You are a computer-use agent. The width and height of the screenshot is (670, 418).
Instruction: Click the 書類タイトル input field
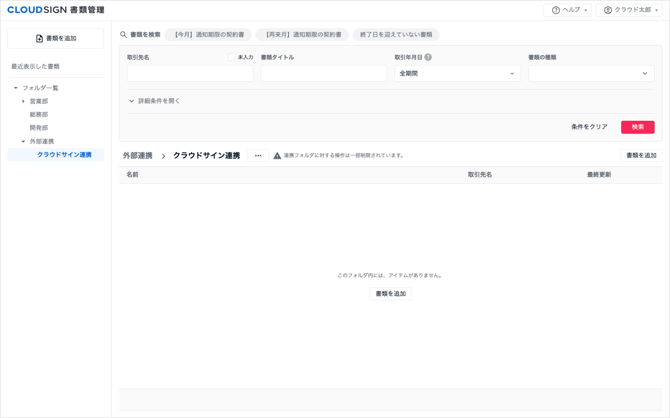point(324,74)
